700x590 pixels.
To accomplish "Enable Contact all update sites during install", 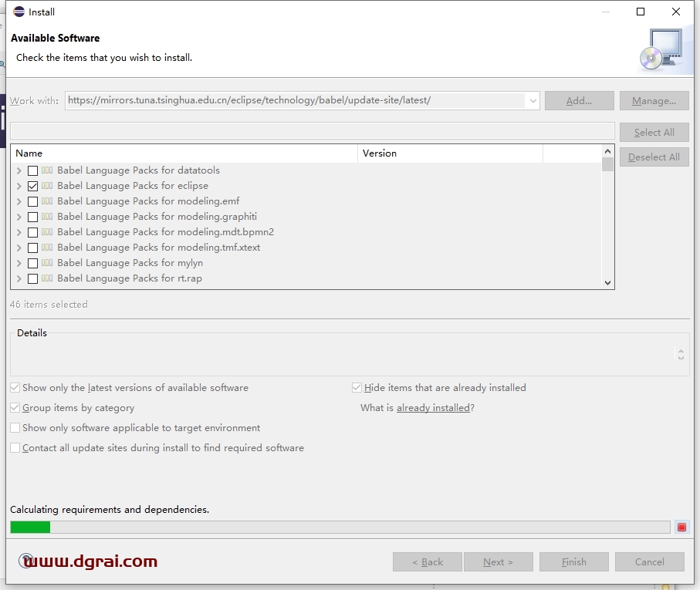I will (x=15, y=448).
